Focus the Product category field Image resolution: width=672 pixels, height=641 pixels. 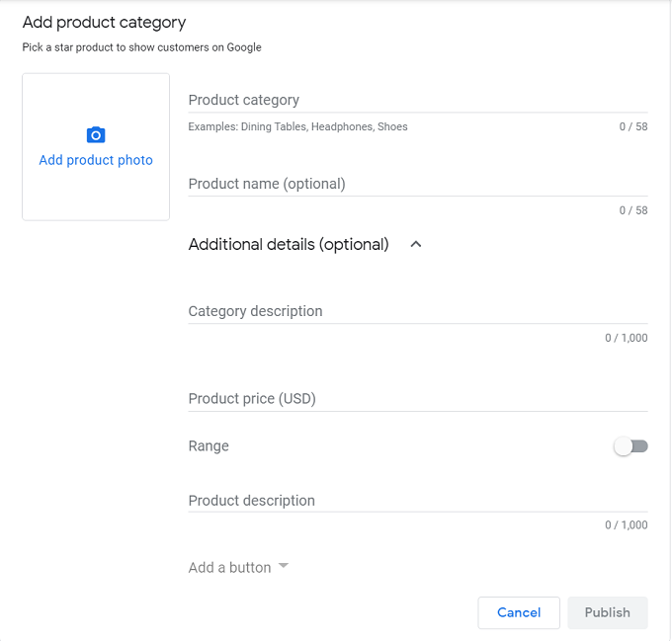(x=418, y=100)
